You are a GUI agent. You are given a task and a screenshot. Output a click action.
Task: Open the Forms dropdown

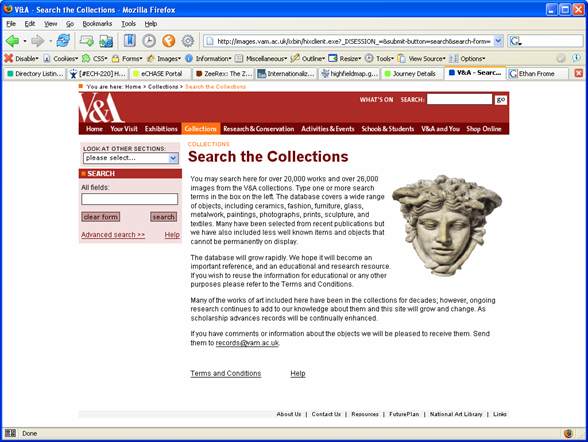point(127,58)
